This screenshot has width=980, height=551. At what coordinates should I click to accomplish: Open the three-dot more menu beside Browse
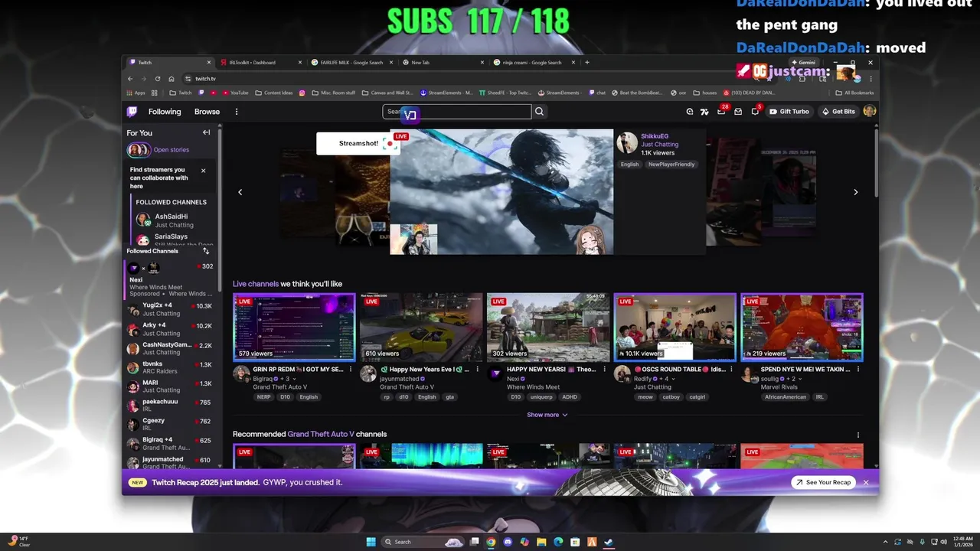pos(237,112)
